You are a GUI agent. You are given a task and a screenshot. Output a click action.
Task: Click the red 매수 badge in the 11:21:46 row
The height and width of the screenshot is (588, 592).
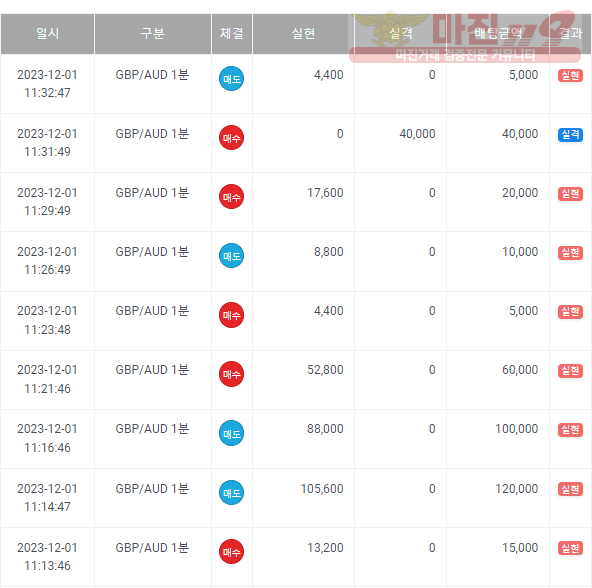click(x=231, y=374)
